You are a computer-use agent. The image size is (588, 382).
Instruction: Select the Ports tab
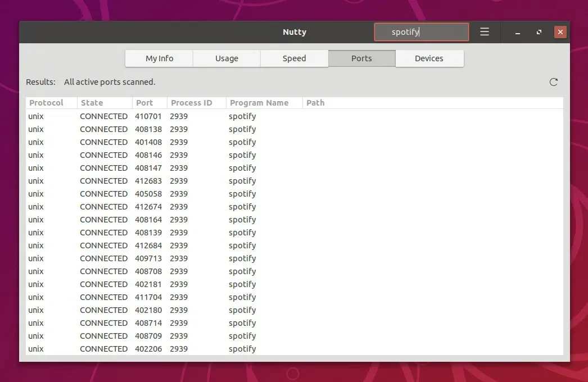[361, 58]
